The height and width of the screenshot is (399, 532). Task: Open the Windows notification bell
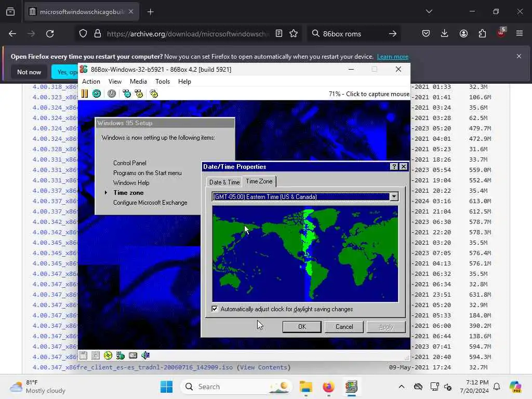click(x=497, y=387)
